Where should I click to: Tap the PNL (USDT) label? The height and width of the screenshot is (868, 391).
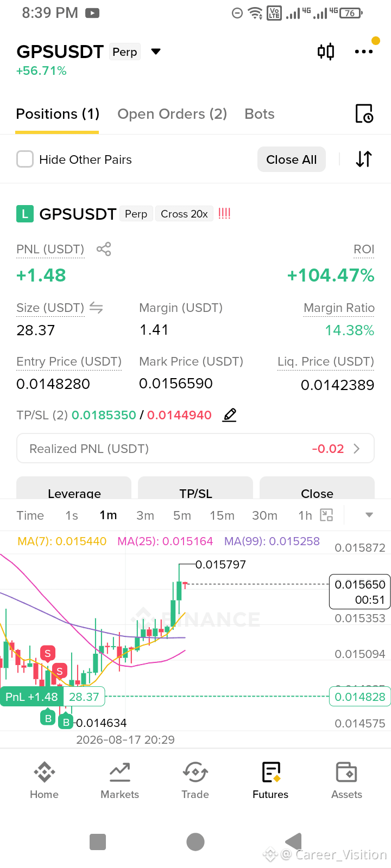coord(50,249)
